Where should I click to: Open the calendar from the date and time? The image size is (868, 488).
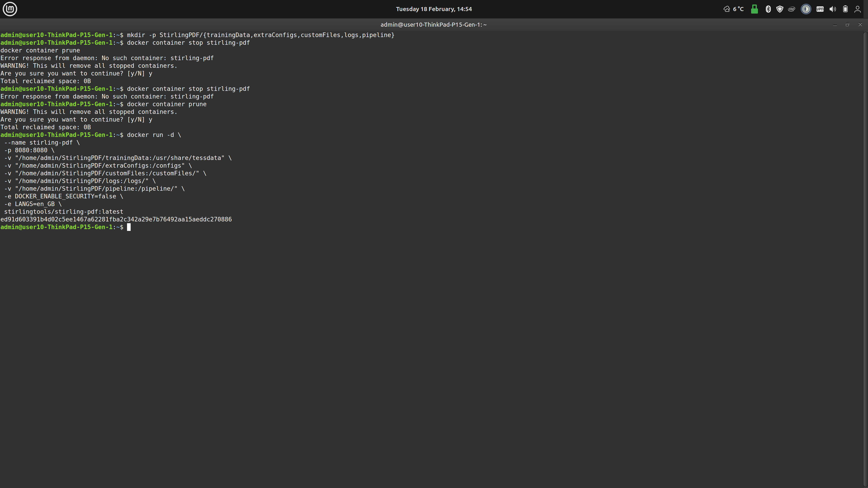[x=434, y=9]
